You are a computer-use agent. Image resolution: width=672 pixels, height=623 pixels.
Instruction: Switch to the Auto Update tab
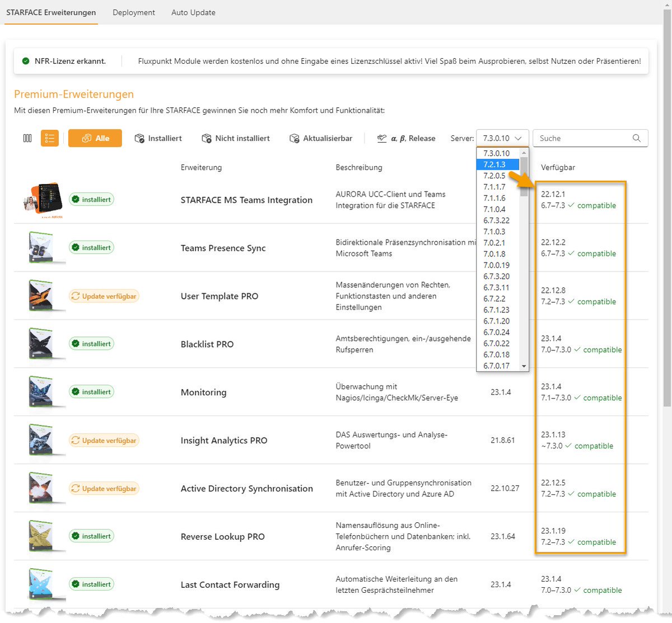coord(193,12)
